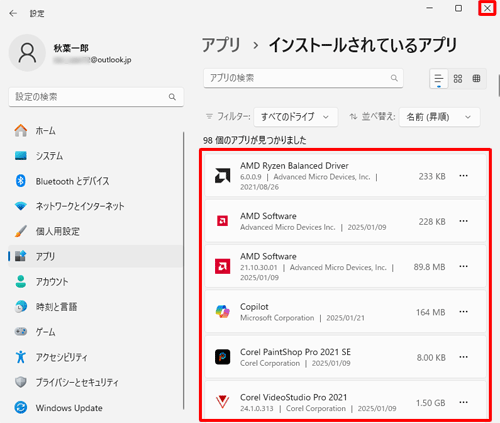Close the settings window
Image resolution: width=500 pixels, height=423 pixels.
click(487, 8)
